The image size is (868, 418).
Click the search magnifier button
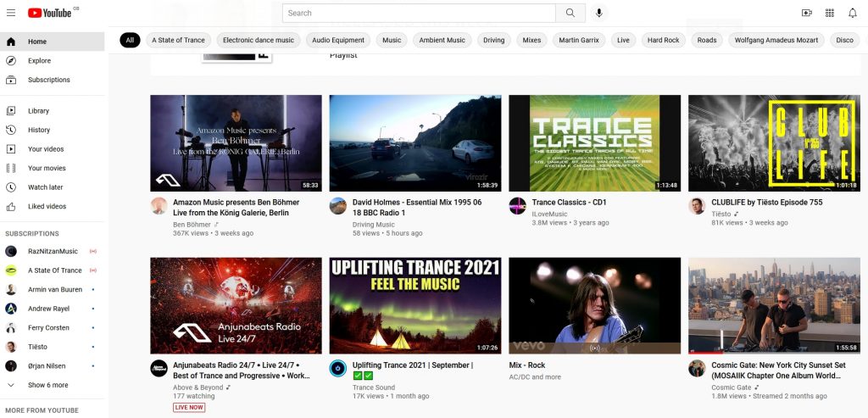pyautogui.click(x=570, y=13)
